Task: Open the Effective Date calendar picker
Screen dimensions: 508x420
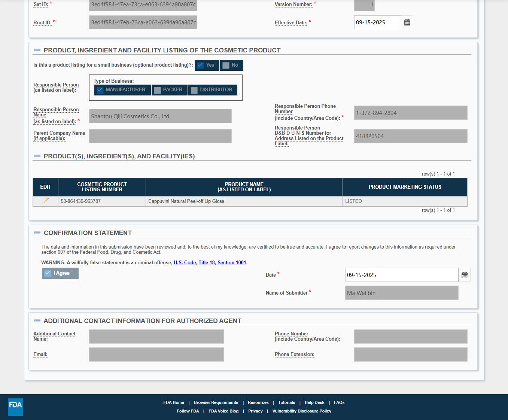Action: coord(407,22)
